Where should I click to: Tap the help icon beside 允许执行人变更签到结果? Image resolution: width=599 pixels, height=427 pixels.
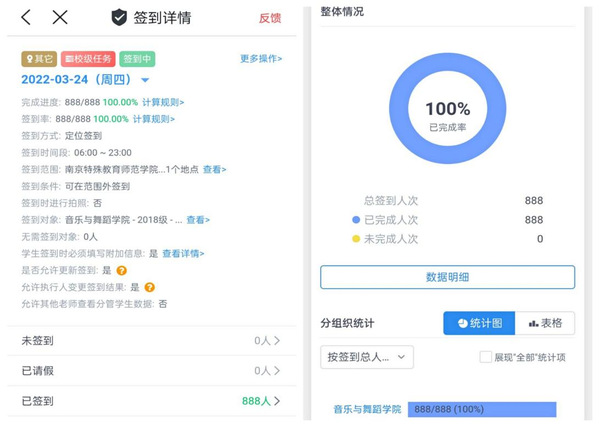click(149, 287)
